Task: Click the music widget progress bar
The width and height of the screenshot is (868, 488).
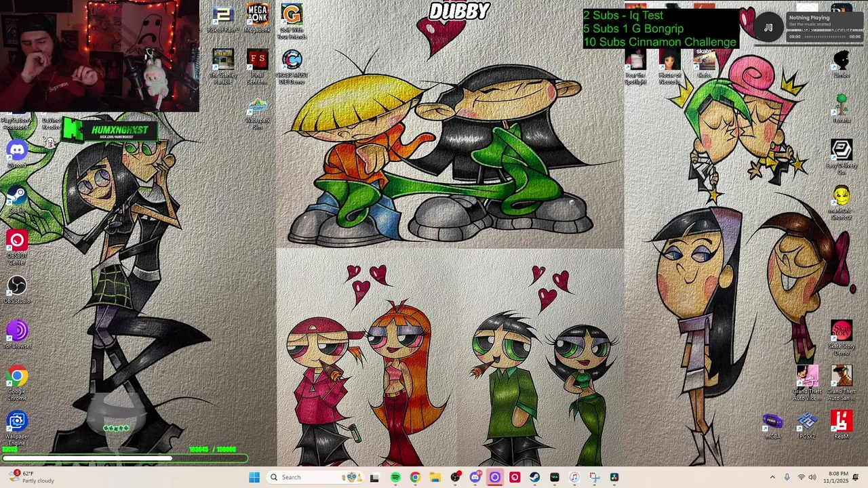Action: [x=824, y=37]
